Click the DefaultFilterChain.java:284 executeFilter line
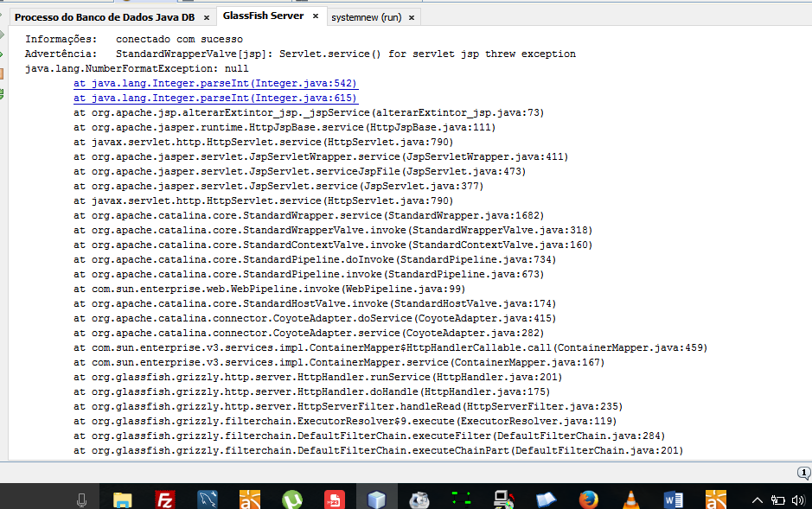 coord(369,436)
